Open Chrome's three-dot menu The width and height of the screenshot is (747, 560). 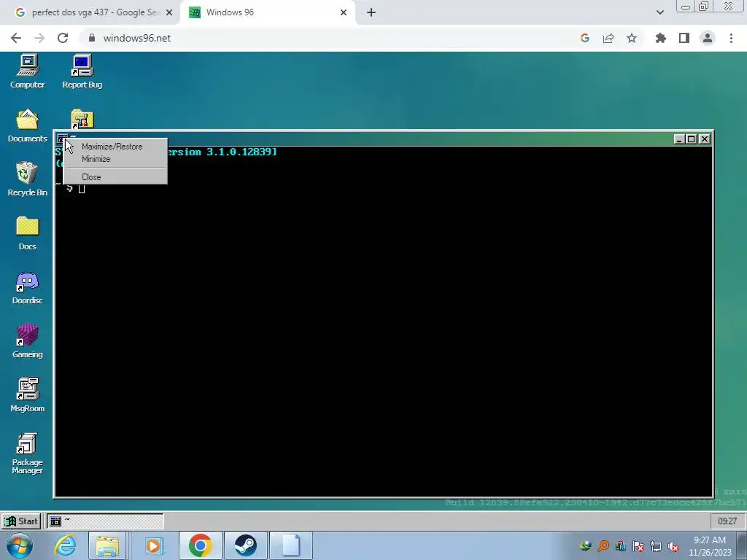[x=731, y=38]
